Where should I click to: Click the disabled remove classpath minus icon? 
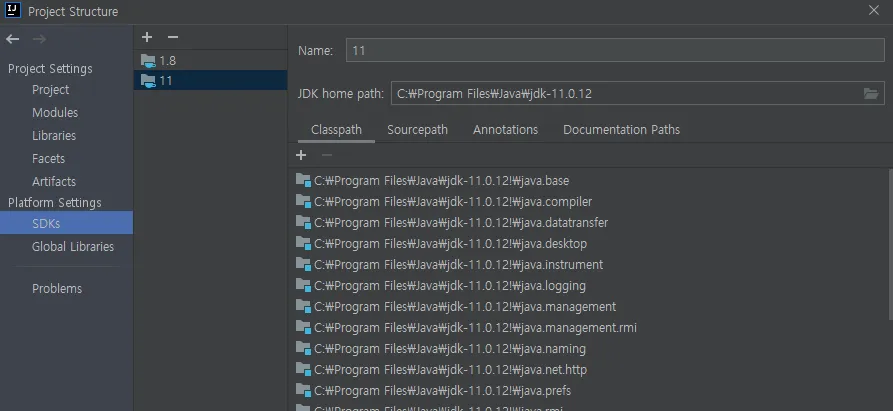[327, 155]
